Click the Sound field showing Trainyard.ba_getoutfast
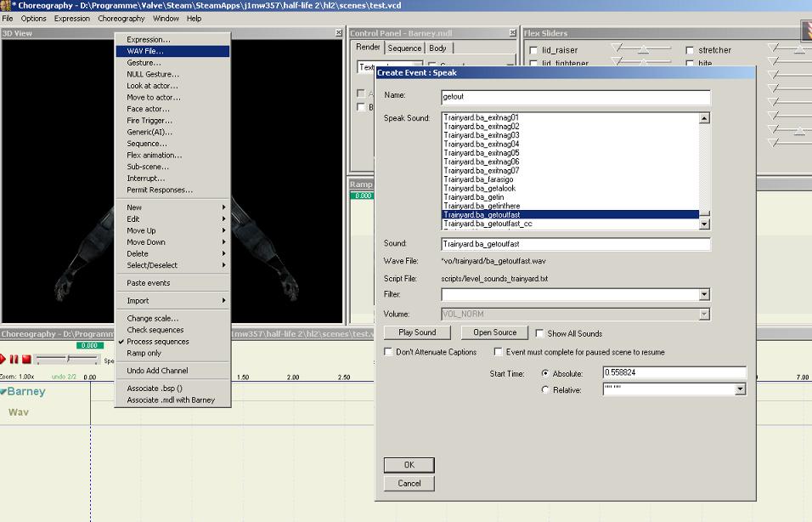The height and width of the screenshot is (522, 812). [575, 244]
